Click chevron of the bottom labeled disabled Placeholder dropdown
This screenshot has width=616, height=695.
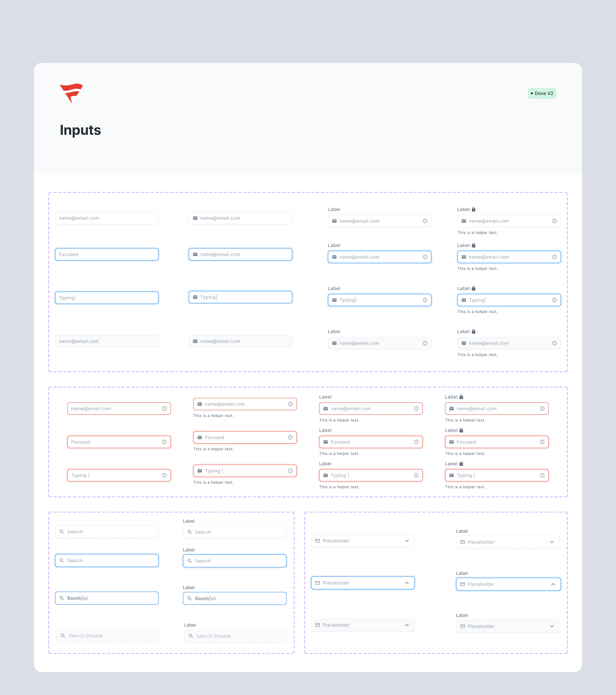click(552, 626)
